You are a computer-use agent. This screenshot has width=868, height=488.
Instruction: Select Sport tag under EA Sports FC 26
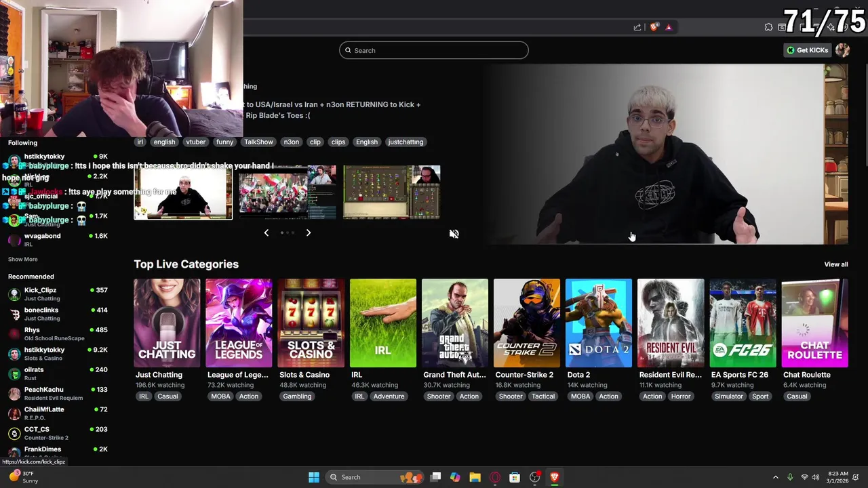coord(760,396)
